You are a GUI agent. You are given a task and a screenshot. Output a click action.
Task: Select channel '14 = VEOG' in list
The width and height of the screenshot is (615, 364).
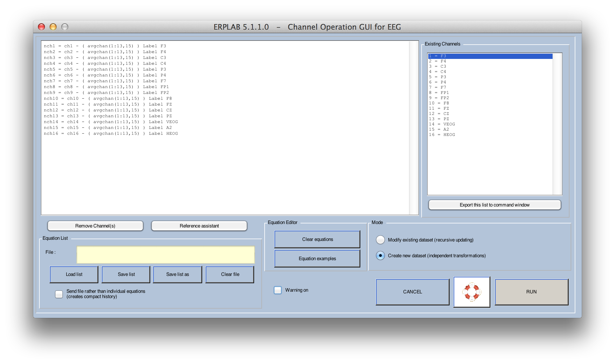click(490, 124)
